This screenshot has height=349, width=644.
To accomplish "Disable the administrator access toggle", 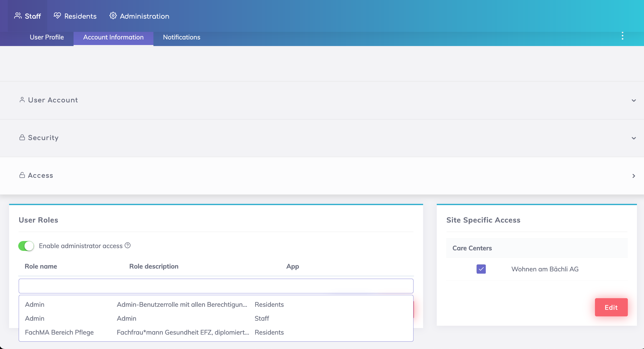I will tap(26, 246).
